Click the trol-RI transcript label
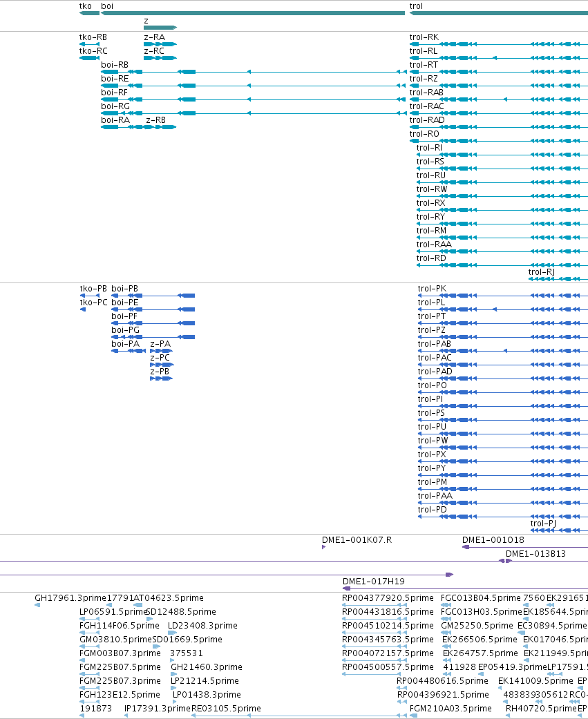Viewport: 588px width, 719px height. (x=429, y=147)
